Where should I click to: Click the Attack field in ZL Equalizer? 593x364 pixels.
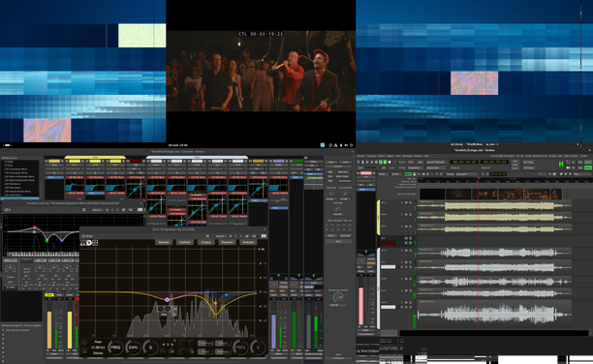pyautogui.click(x=223, y=344)
